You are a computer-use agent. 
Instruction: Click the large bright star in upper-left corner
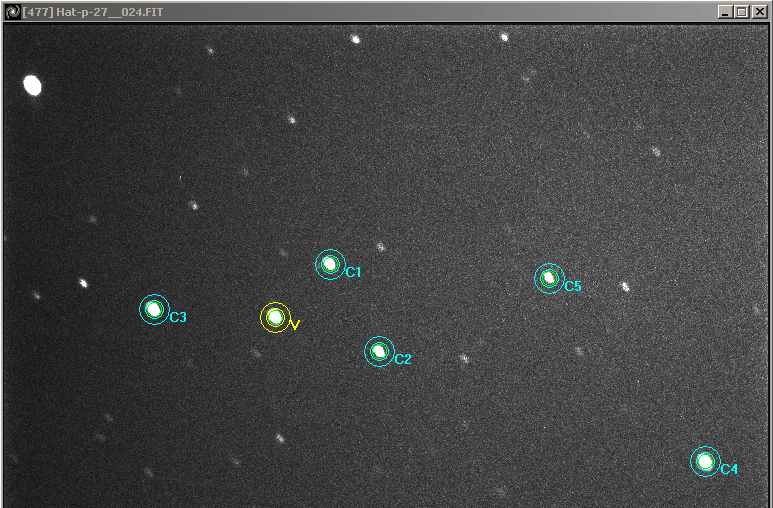[32, 86]
